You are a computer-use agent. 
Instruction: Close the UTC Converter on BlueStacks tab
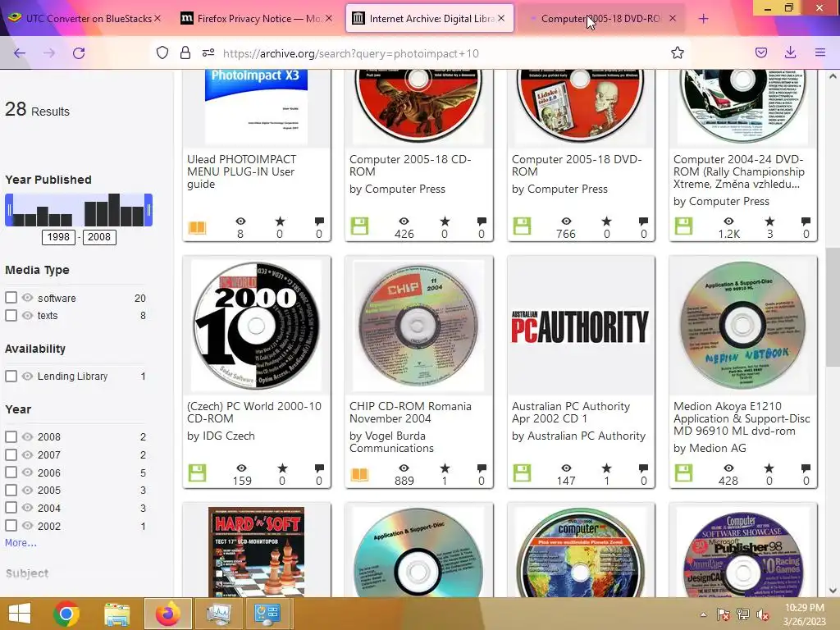pyautogui.click(x=157, y=18)
